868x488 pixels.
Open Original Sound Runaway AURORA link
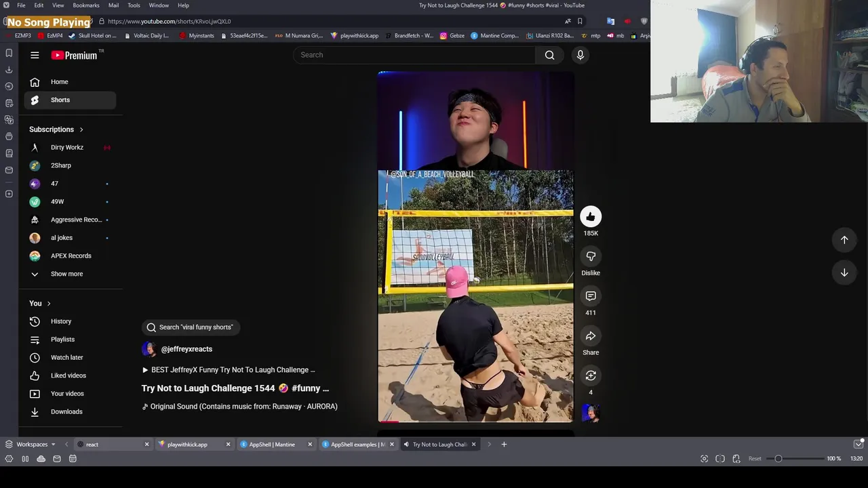coord(239,407)
